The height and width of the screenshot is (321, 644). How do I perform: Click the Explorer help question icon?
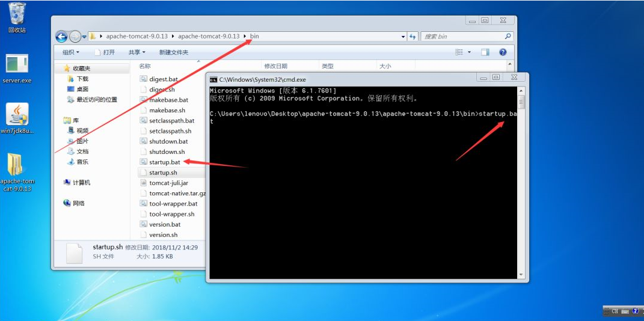(x=503, y=52)
